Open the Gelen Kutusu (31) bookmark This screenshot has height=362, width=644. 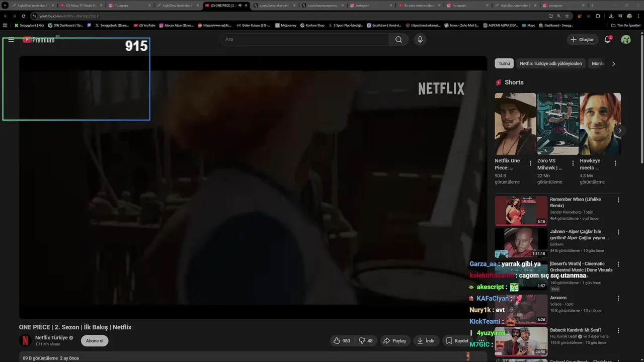click(253, 25)
